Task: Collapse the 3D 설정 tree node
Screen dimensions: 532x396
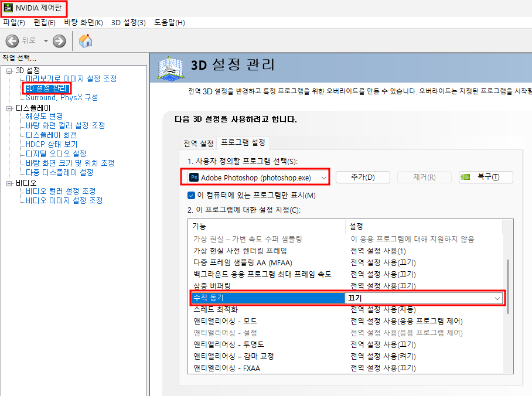Action: point(9,71)
